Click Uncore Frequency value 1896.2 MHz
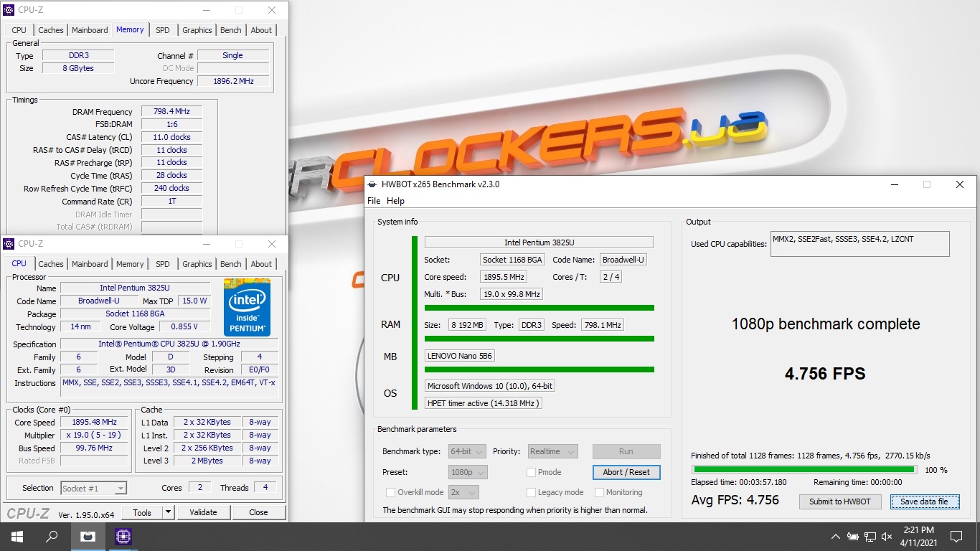This screenshot has width=980, height=551. point(233,81)
